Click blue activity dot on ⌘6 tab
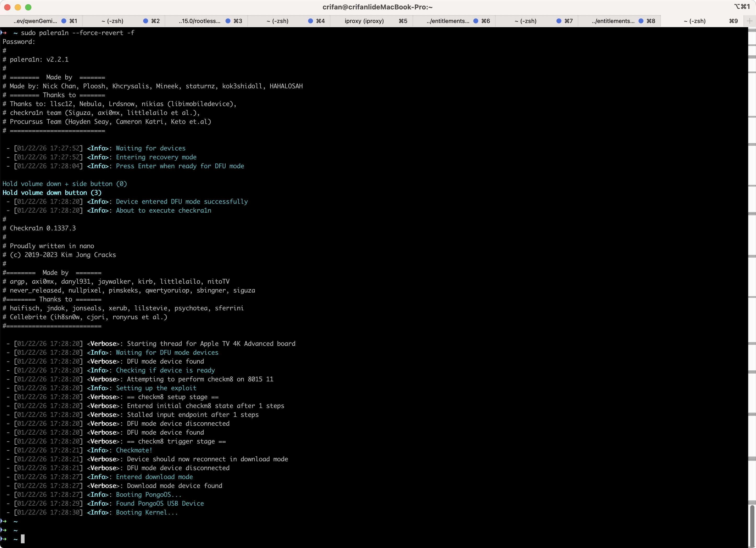The height and width of the screenshot is (548, 756). click(x=476, y=21)
